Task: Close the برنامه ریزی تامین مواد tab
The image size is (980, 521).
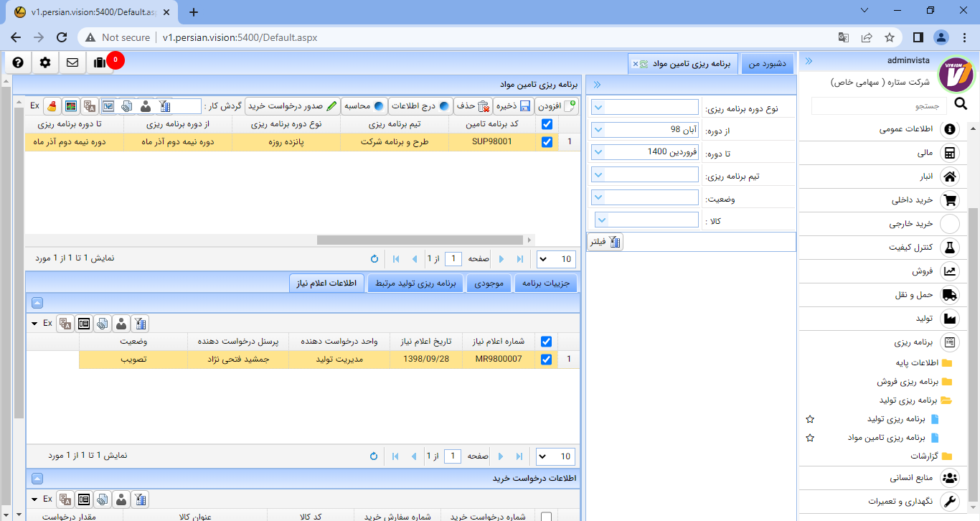Action: [x=635, y=64]
